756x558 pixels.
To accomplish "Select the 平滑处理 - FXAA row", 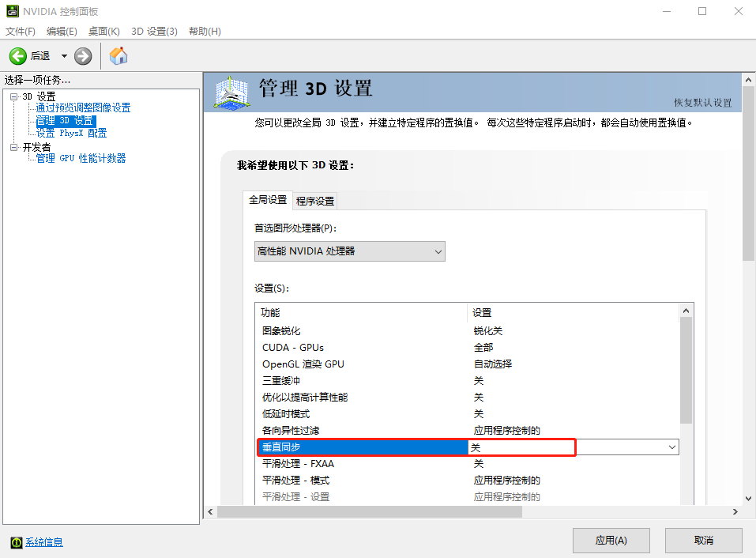I will pyautogui.click(x=468, y=464).
